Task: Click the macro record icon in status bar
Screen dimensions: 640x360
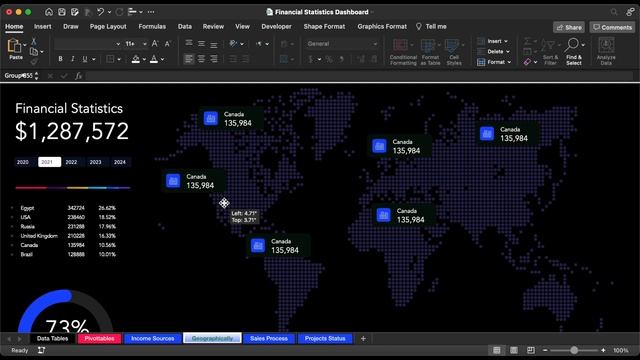Action: (41, 350)
